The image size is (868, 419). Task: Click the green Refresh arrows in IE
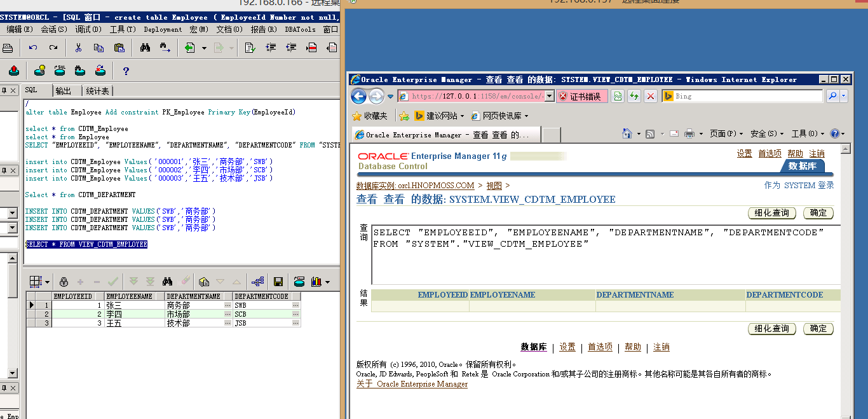click(634, 96)
